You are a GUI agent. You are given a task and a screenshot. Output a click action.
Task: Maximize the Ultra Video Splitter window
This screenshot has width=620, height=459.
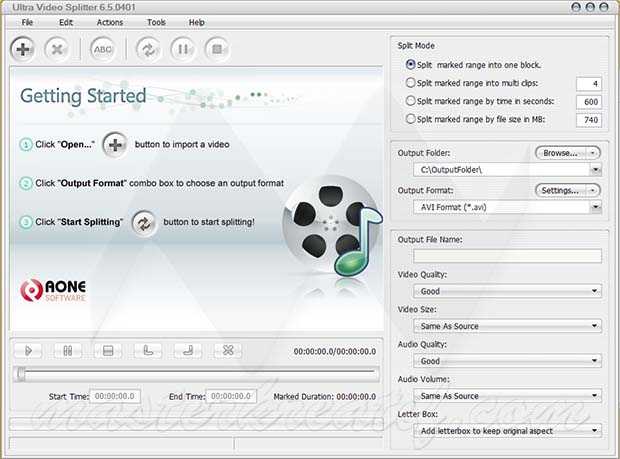(x=590, y=7)
